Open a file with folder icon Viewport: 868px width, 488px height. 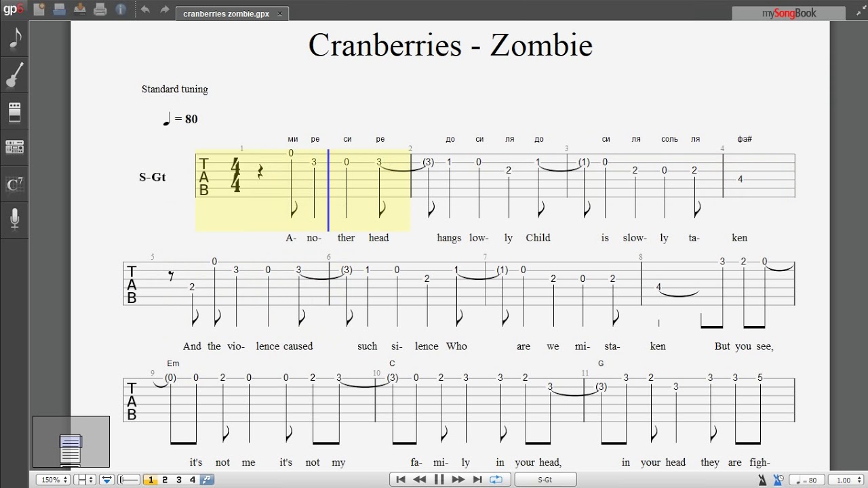[60, 9]
